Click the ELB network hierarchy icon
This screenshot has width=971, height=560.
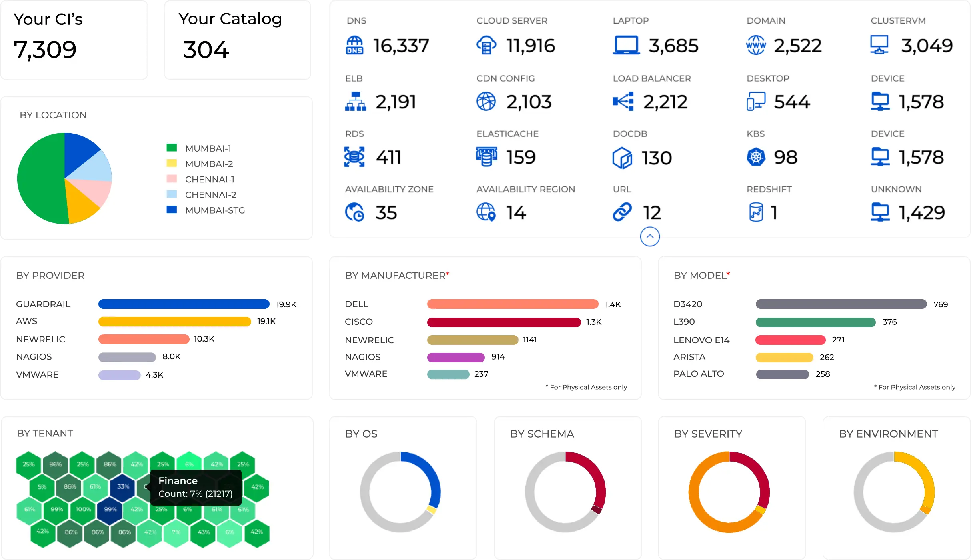point(356,102)
